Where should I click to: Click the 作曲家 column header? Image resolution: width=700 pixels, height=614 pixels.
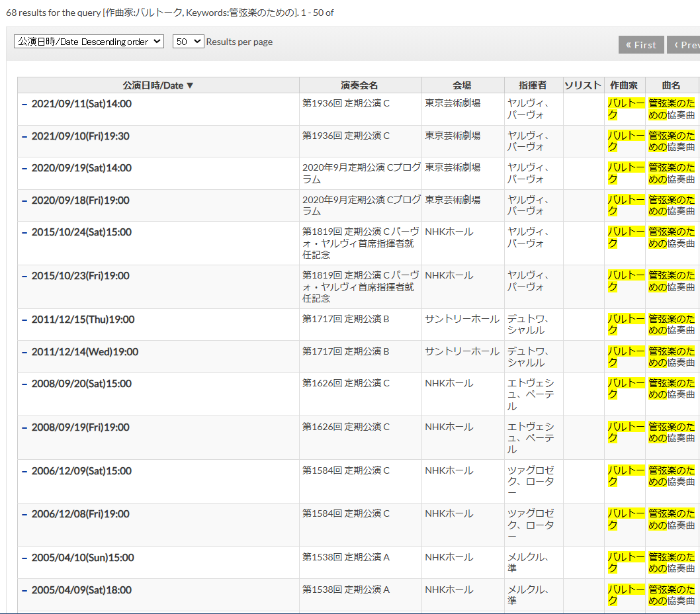click(624, 85)
